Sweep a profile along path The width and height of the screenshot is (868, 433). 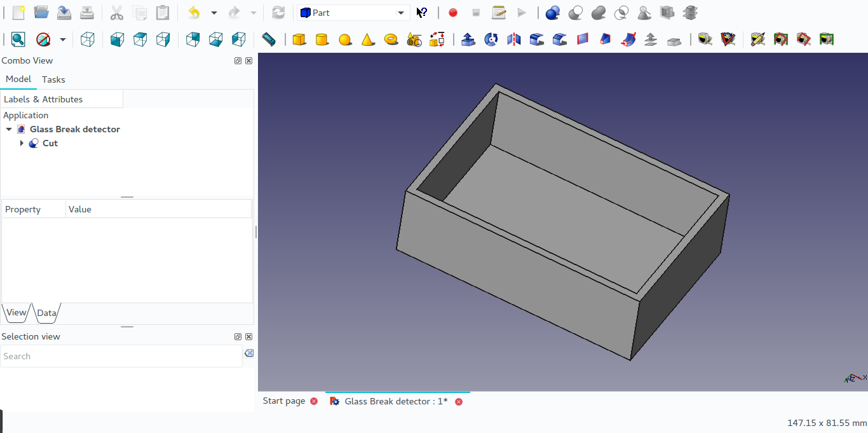[628, 39]
